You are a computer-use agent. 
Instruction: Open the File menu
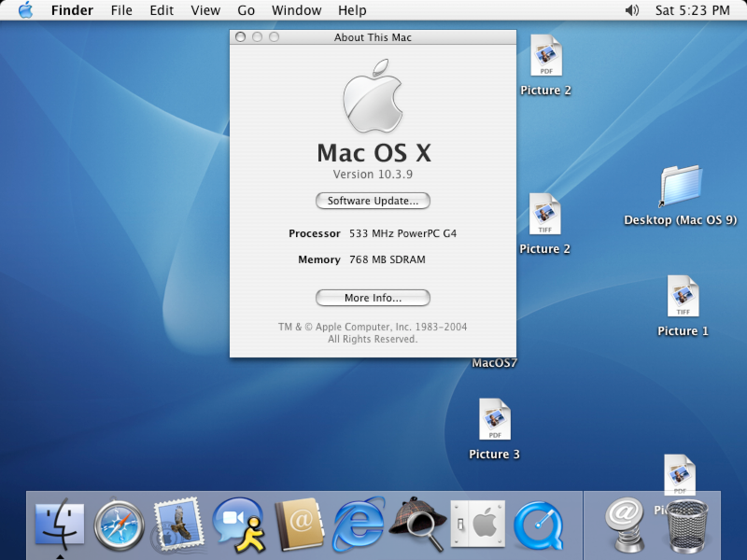pyautogui.click(x=121, y=10)
